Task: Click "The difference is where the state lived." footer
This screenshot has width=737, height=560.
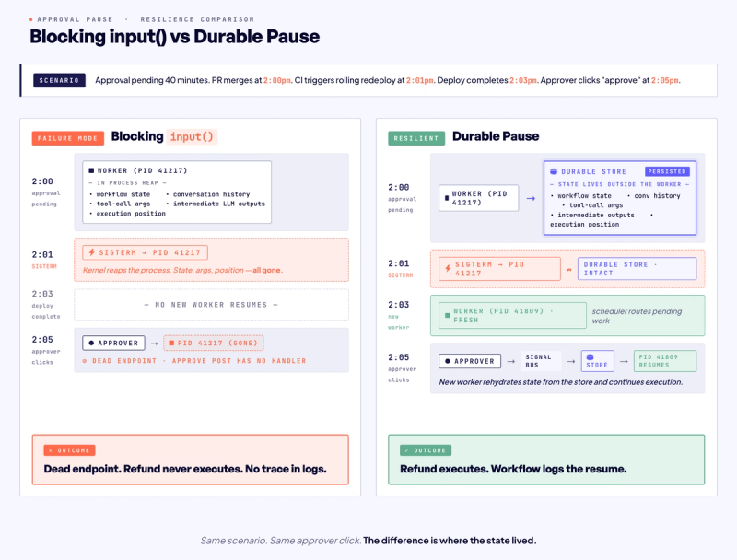Action: [450, 541]
